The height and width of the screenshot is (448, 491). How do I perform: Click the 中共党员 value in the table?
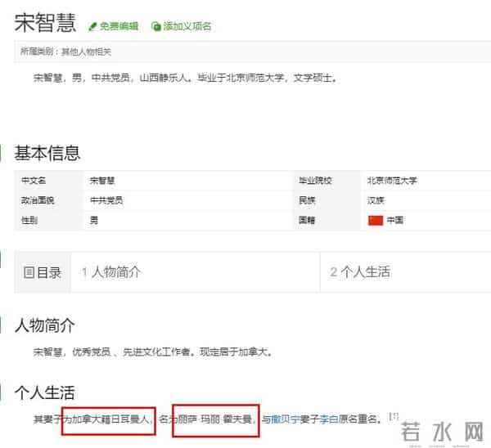tap(106, 200)
